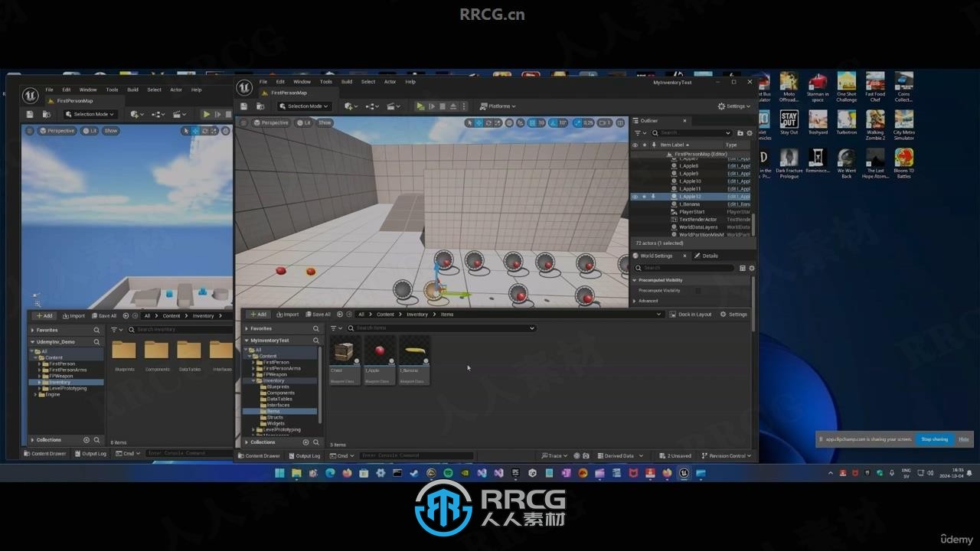Activate the translate gizmo tool
Screen dimensions: 980x551
click(479, 122)
